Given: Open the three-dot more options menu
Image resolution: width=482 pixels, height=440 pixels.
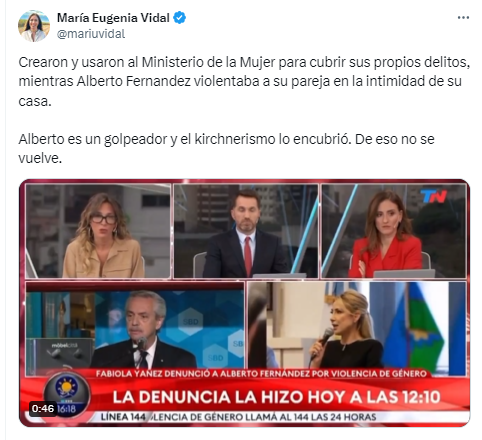Looking at the screenshot, I should tap(463, 18).
